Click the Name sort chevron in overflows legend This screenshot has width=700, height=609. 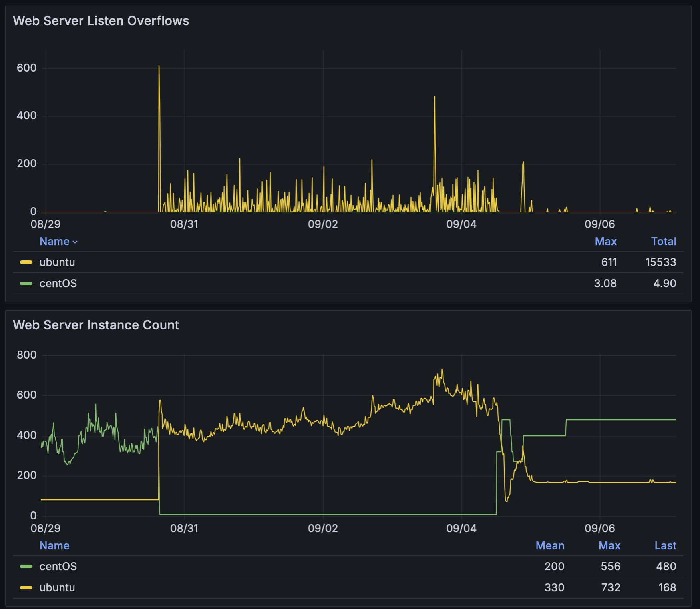click(x=75, y=242)
